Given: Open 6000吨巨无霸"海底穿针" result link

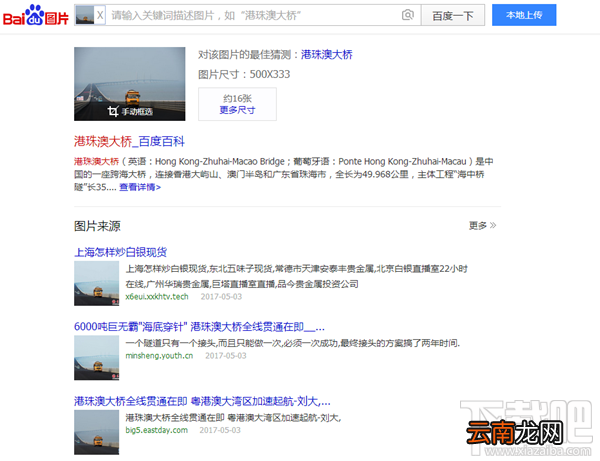Looking at the screenshot, I should (199, 327).
